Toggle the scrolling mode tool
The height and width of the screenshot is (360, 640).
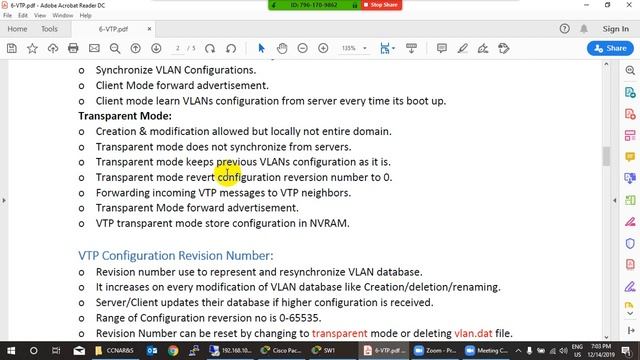pyautogui.click(x=411, y=49)
